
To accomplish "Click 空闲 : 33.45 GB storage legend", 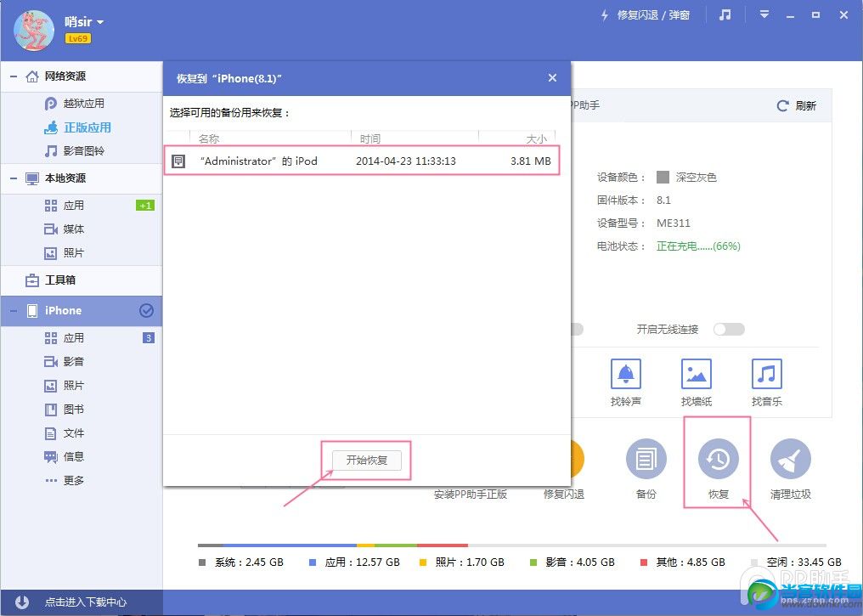I will coord(796,562).
